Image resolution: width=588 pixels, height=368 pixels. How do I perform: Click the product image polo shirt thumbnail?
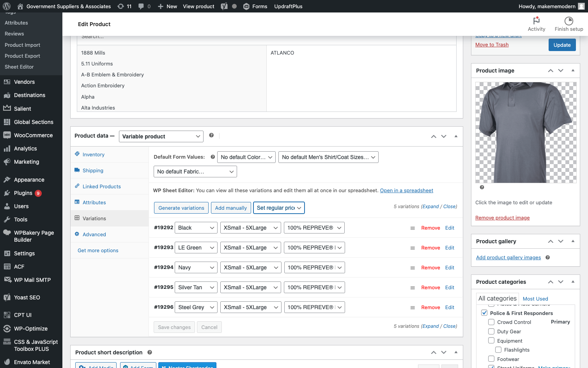click(526, 133)
